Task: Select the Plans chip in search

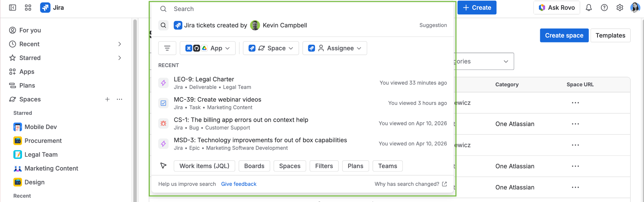Action: pos(355,166)
